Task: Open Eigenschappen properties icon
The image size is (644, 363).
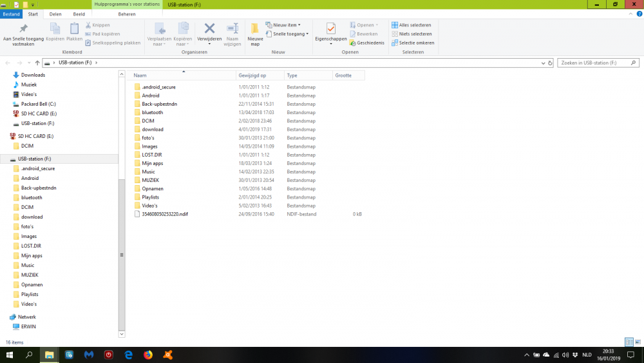Action: [x=330, y=29]
